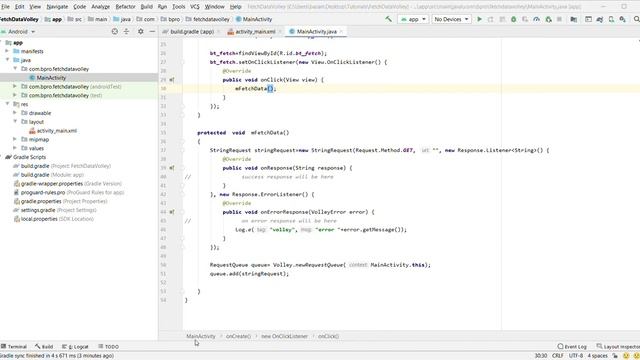Select build.gradle (Module: app) file
Viewport: 640px width, 360px height.
click(52, 175)
